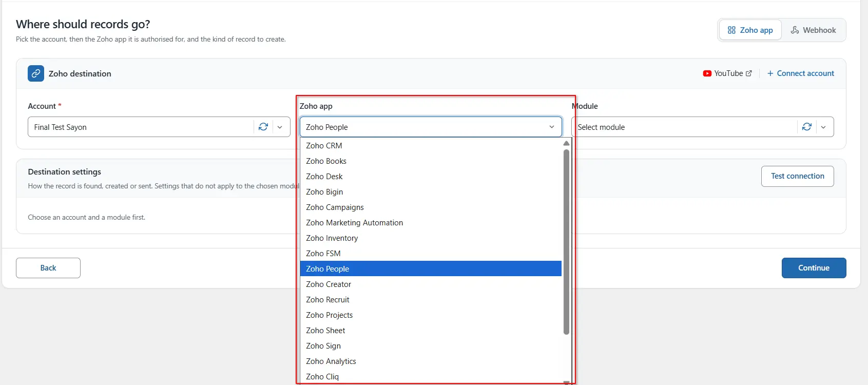Expand the Account dropdown chevron
868x385 pixels.
[x=280, y=127]
